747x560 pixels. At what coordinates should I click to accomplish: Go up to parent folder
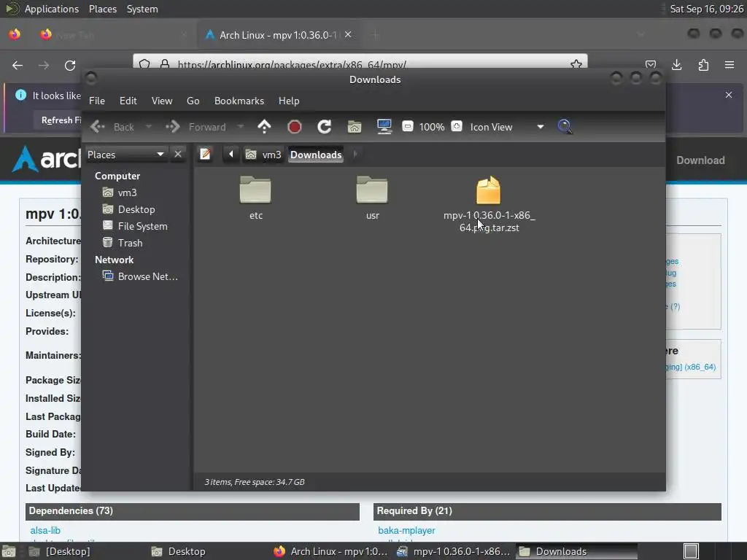pos(264,127)
